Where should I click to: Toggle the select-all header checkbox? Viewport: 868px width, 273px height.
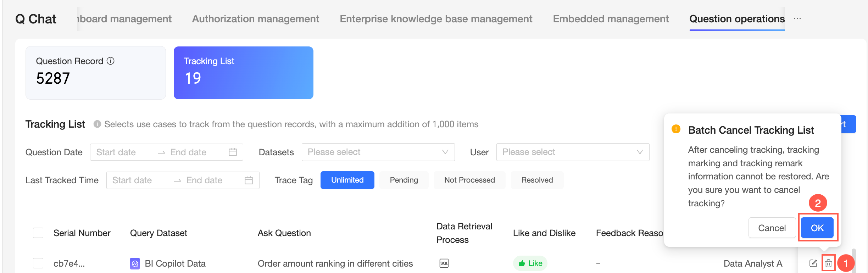point(38,233)
